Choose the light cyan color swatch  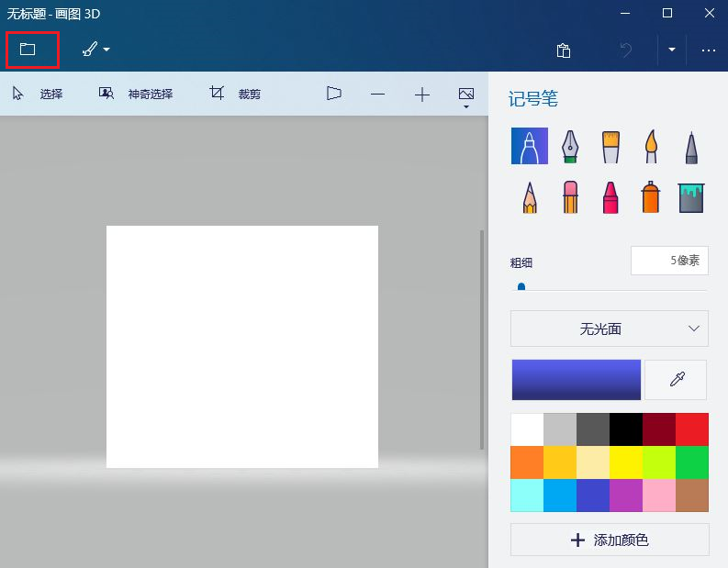(x=527, y=496)
